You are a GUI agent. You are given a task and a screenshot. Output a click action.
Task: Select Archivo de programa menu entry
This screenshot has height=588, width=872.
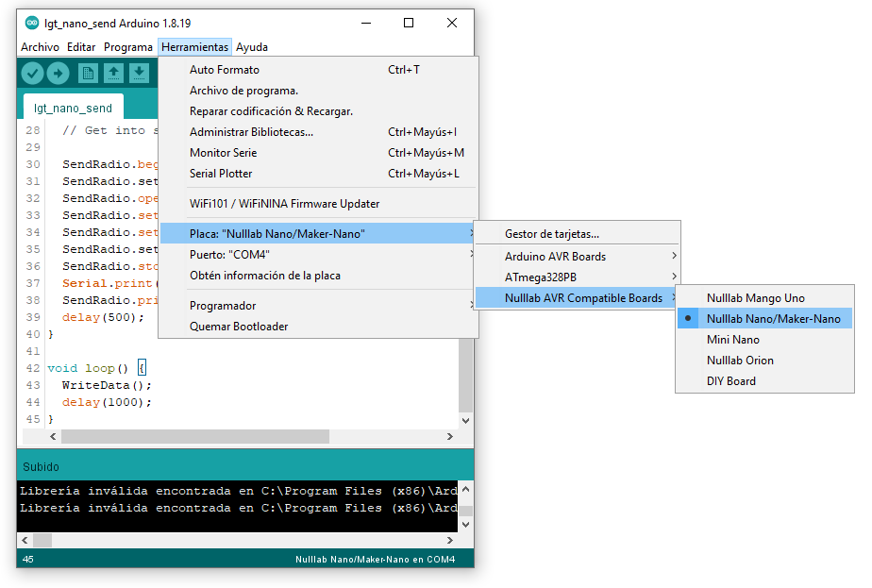tap(318, 90)
